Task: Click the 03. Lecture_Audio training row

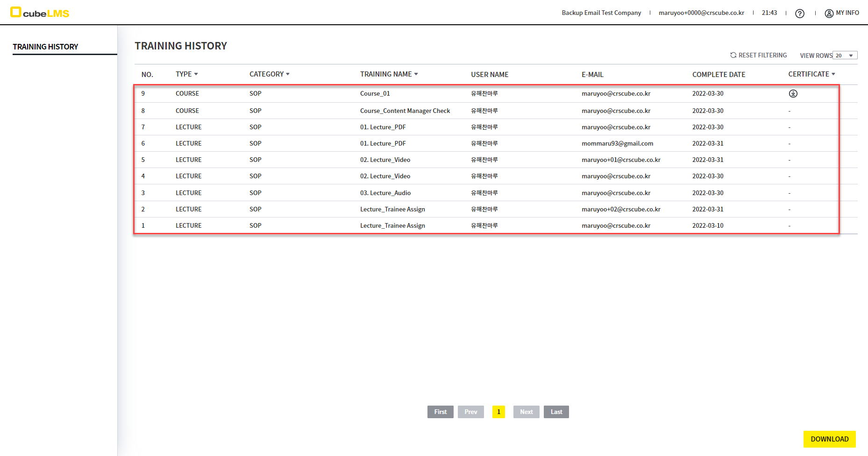Action: coord(385,193)
